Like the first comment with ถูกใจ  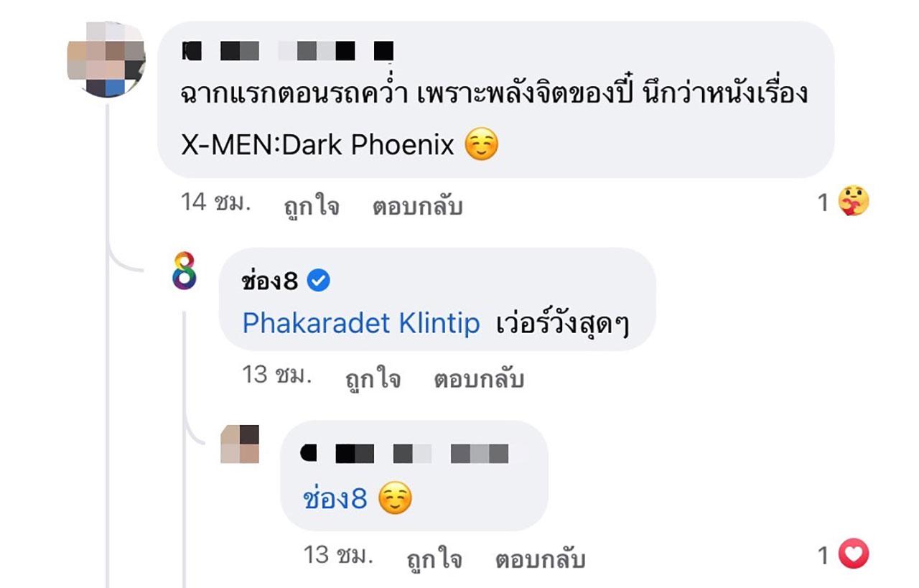point(309,207)
